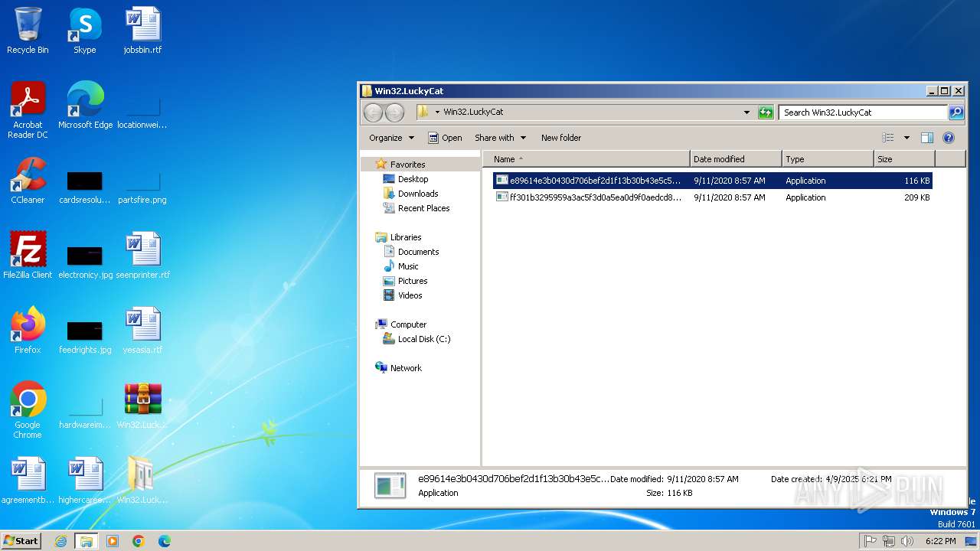Open Windows Media Player taskbar icon
980x551 pixels.
pyautogui.click(x=113, y=541)
